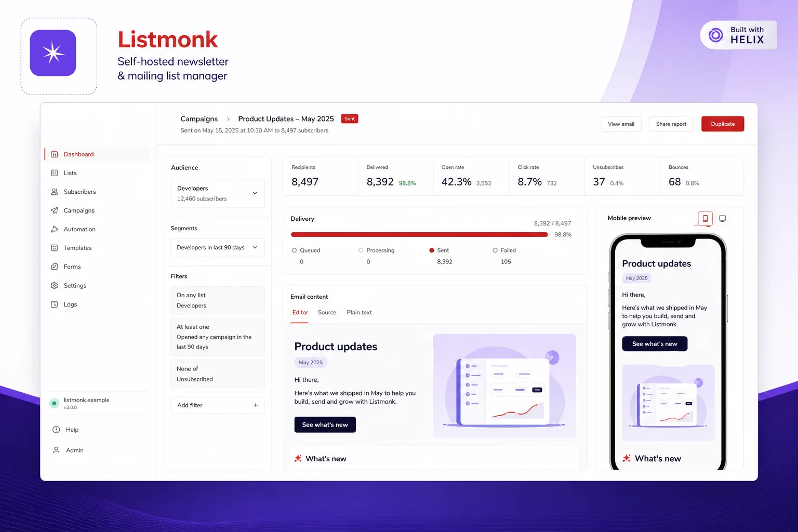Screen dimensions: 798x532
Task: Click the Settings gear icon
Action: point(55,286)
